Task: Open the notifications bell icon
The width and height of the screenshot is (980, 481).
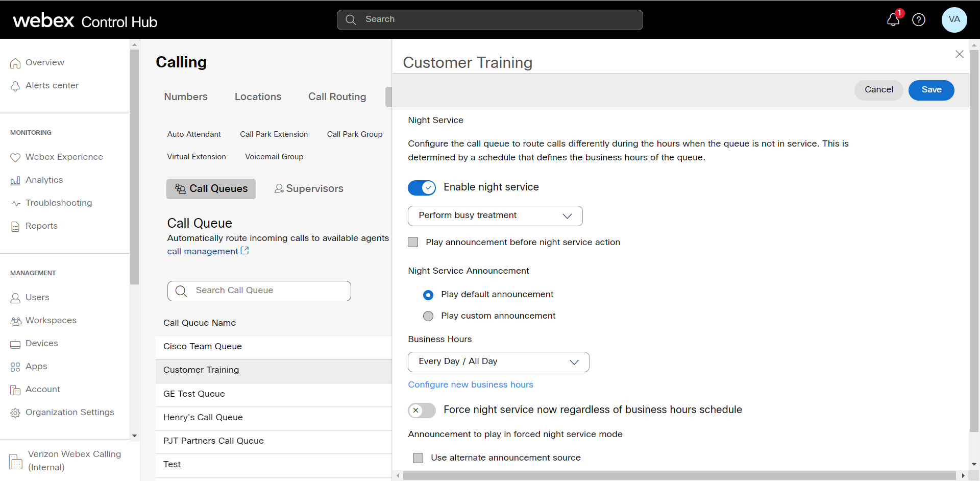Action: 893,20
